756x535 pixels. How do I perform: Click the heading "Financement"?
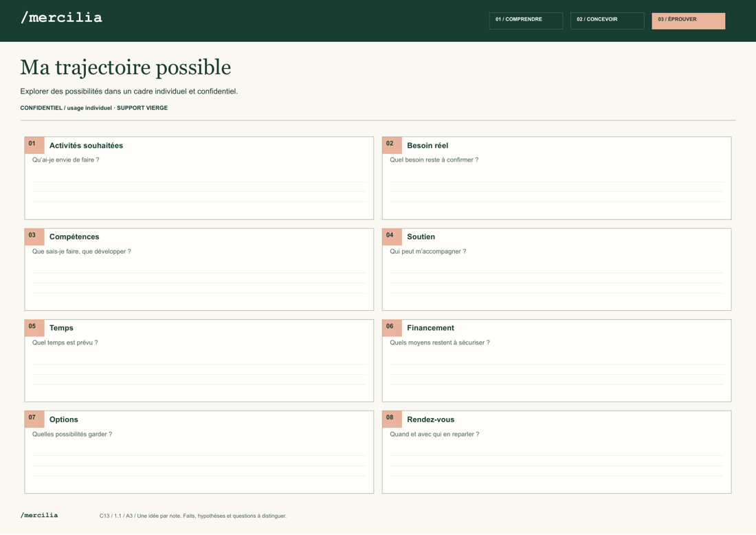[x=430, y=328]
